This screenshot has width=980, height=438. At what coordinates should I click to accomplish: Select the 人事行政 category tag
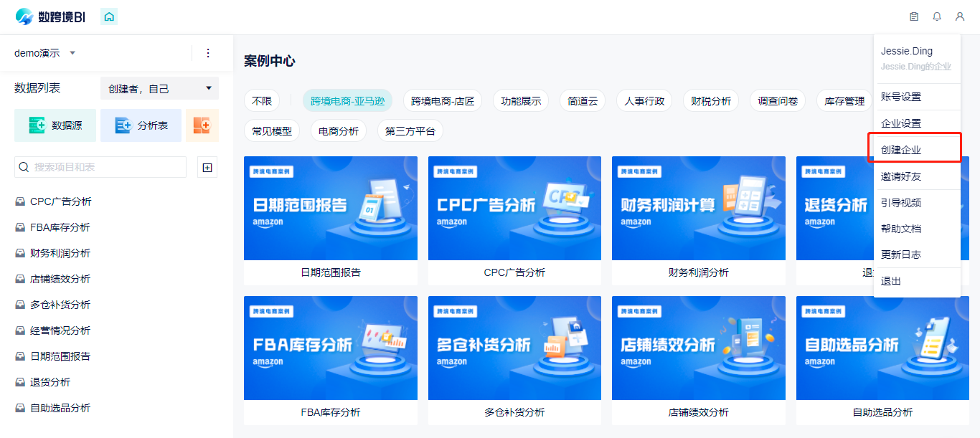tap(644, 101)
